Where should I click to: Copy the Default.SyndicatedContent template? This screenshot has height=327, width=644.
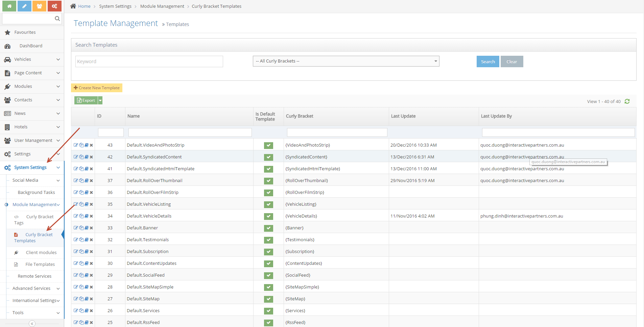(x=81, y=157)
